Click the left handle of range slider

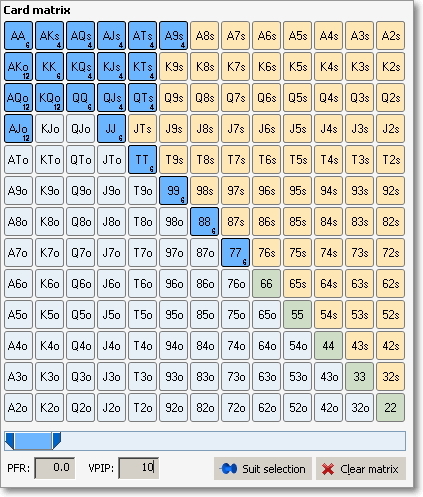coord(9,441)
